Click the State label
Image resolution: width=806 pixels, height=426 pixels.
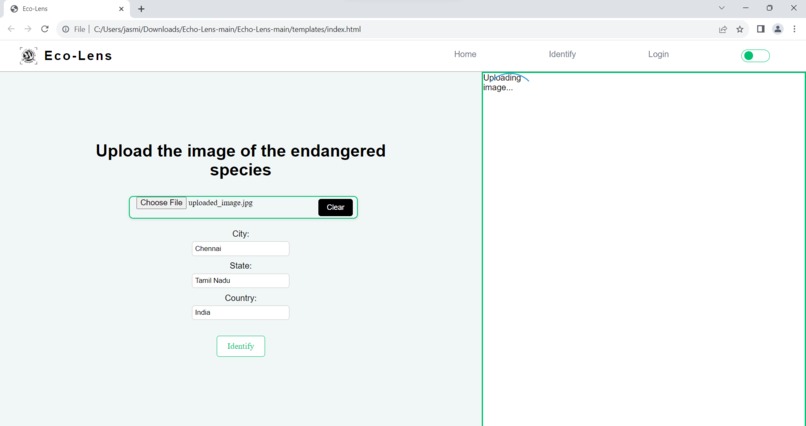coord(241,266)
